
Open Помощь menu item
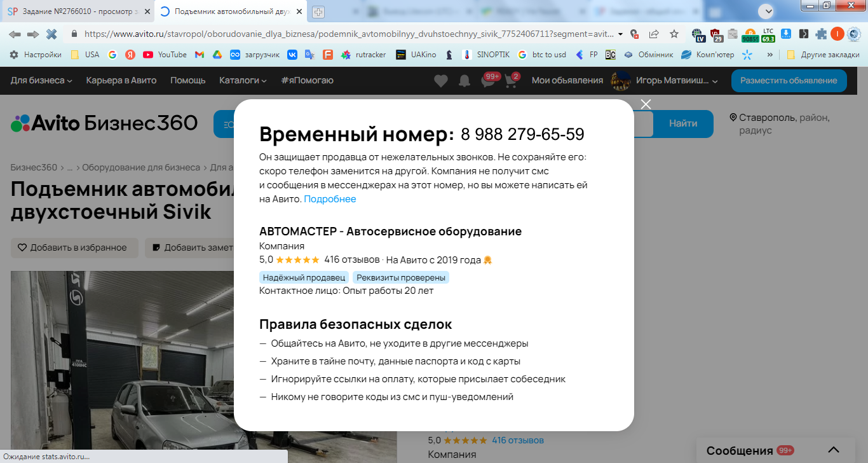point(188,80)
